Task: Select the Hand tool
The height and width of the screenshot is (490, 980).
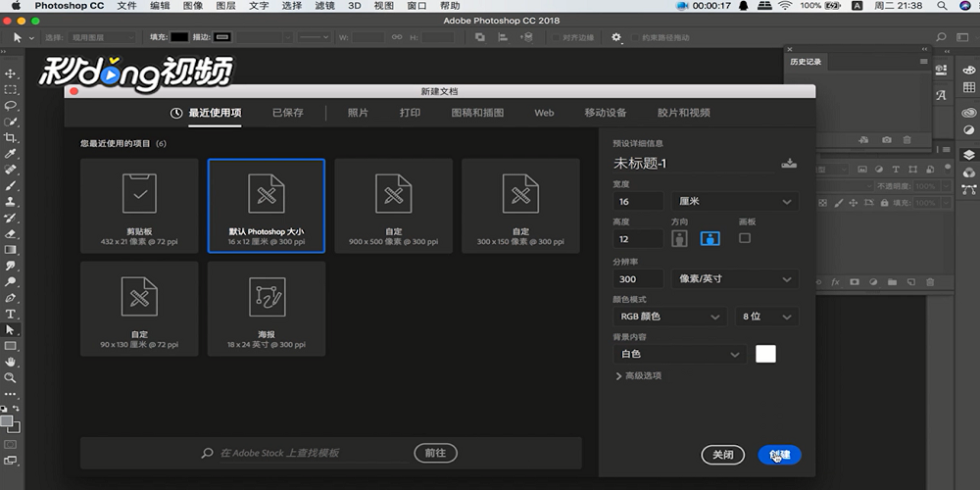Action: pos(10,362)
